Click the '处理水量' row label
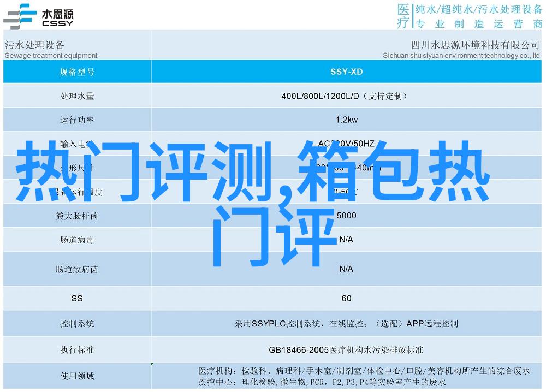 click(x=77, y=96)
